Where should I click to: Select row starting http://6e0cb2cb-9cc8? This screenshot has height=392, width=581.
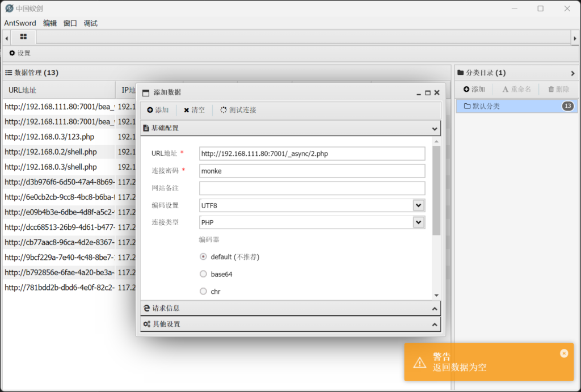pos(69,197)
